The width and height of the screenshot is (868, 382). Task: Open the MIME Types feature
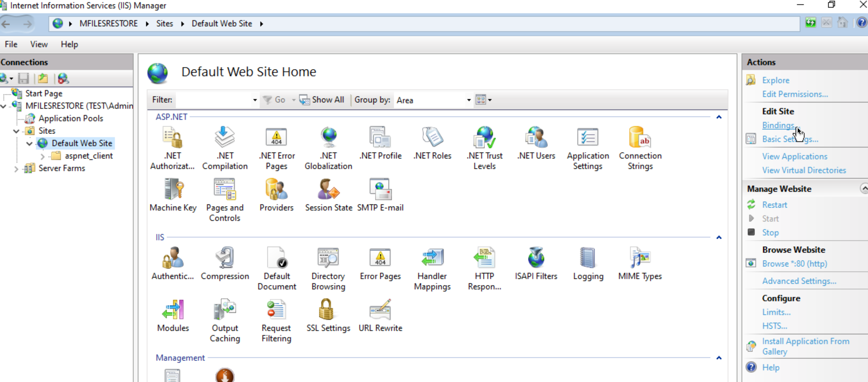(x=640, y=263)
